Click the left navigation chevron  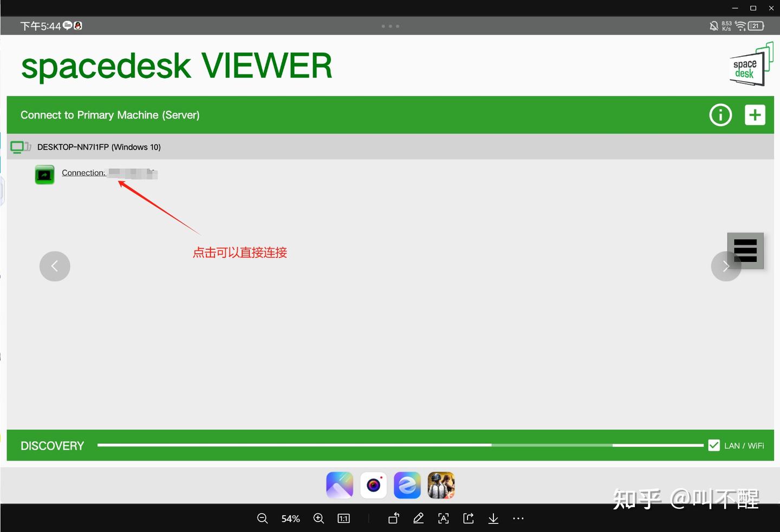54,266
